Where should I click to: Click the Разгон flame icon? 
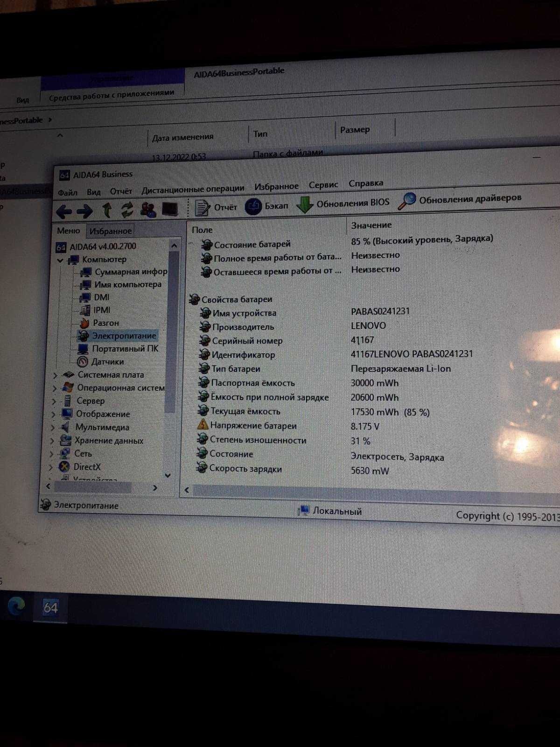coord(84,323)
